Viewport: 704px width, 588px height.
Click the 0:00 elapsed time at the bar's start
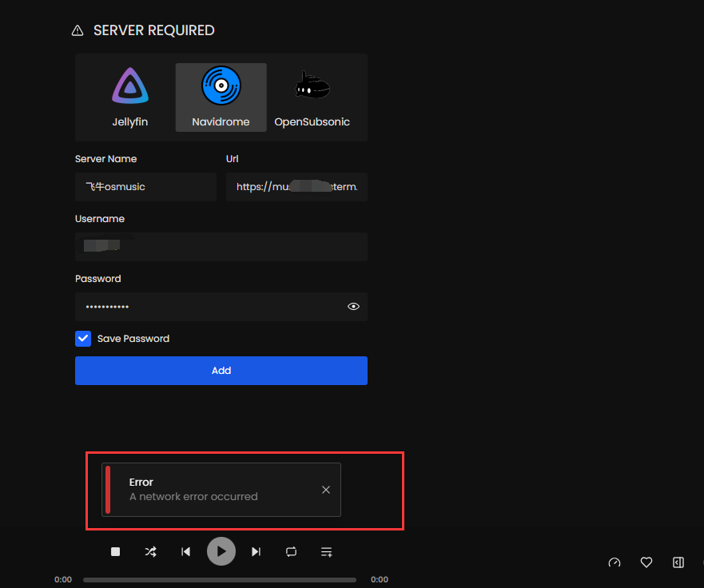[x=63, y=579]
